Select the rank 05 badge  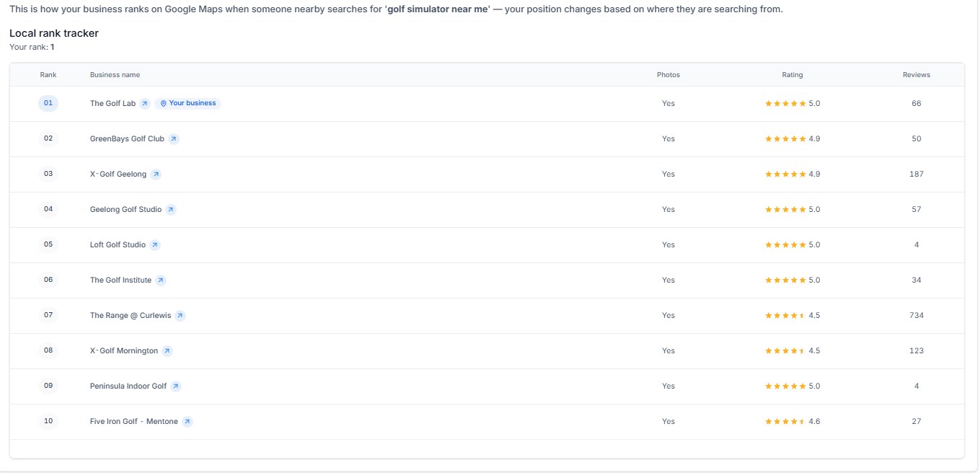tap(48, 244)
